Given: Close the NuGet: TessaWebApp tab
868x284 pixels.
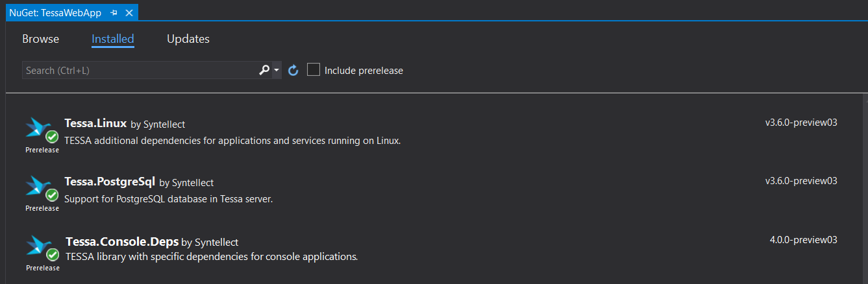Looking at the screenshot, I should tap(129, 12).
